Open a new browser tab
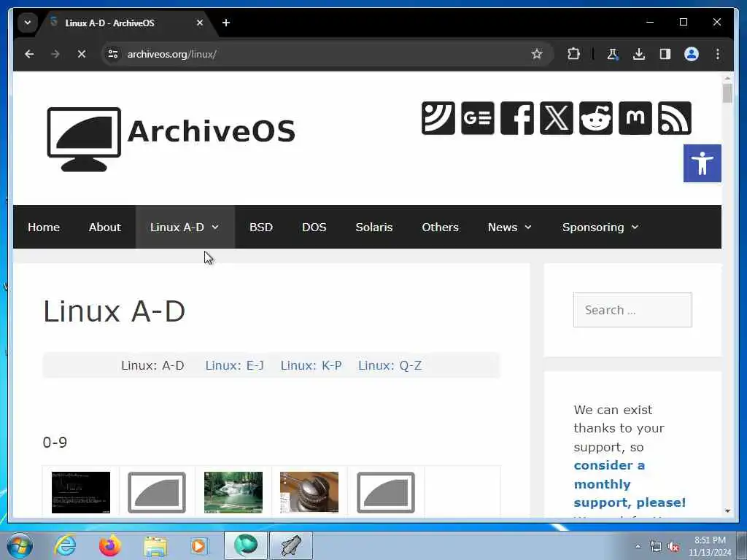Screen dimensions: 747x560 (x=226, y=23)
